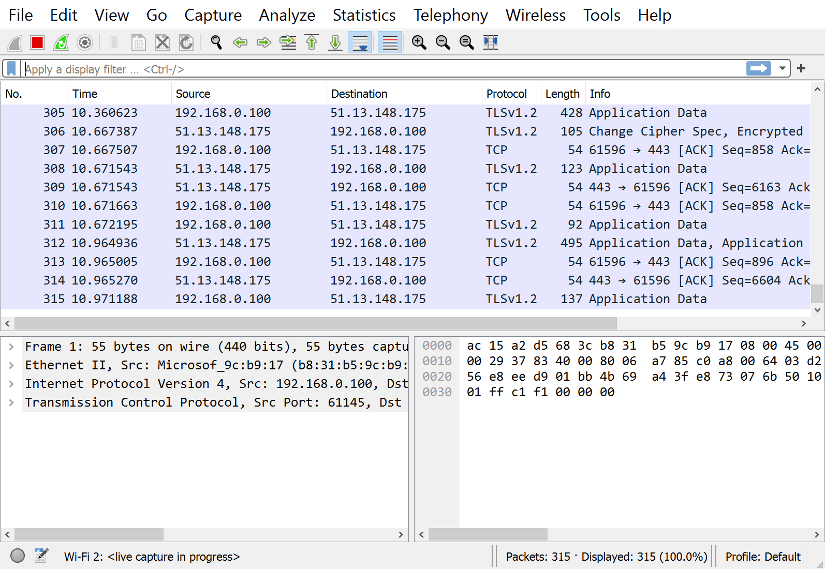Jump to last packet icon
The height and width of the screenshot is (569, 825).
335,43
